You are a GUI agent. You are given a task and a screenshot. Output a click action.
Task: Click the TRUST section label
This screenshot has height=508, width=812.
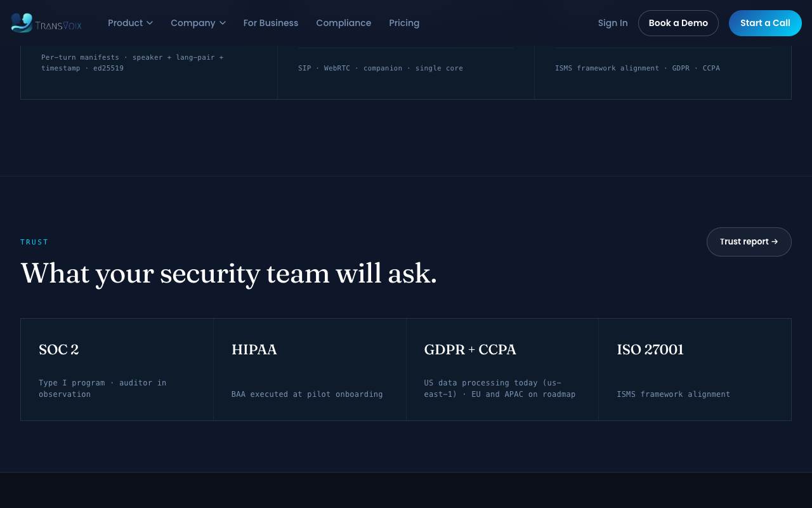pyautogui.click(x=34, y=242)
